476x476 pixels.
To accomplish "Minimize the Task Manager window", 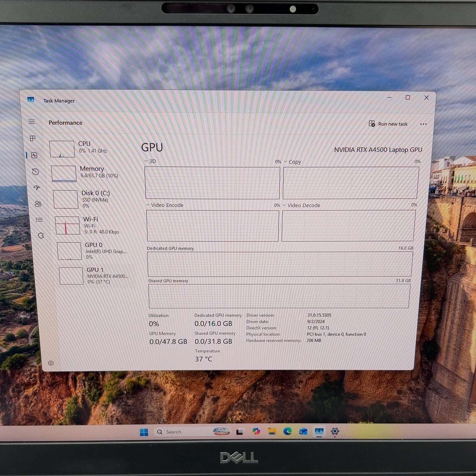I will (x=389, y=97).
